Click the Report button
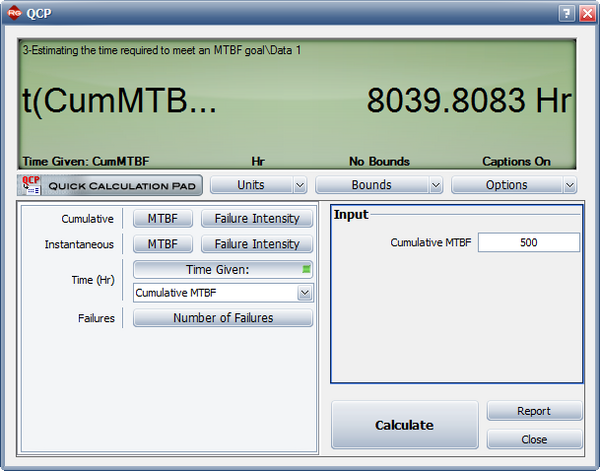 [x=534, y=411]
